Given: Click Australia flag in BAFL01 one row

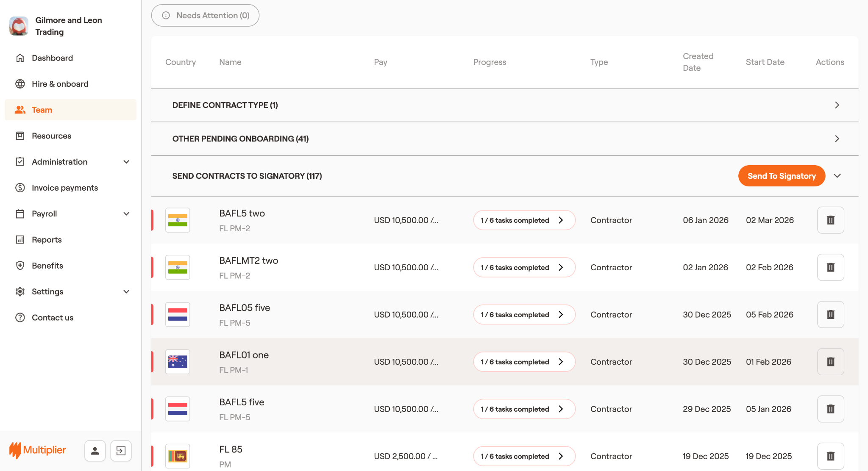Looking at the screenshot, I should (178, 362).
